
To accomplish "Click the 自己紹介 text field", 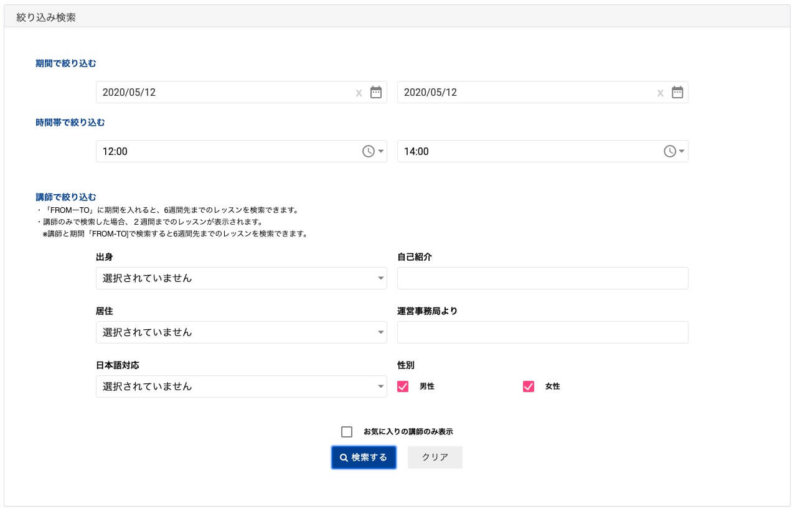I will [542, 278].
